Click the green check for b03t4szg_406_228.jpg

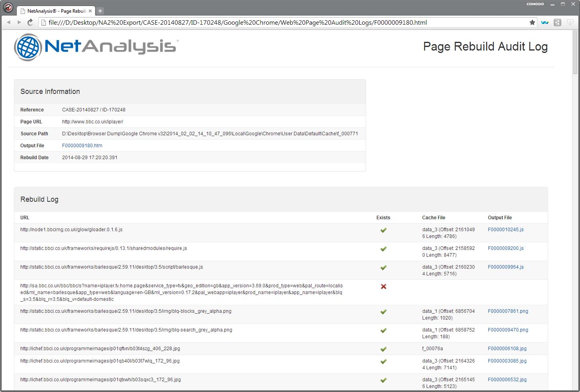tap(383, 349)
